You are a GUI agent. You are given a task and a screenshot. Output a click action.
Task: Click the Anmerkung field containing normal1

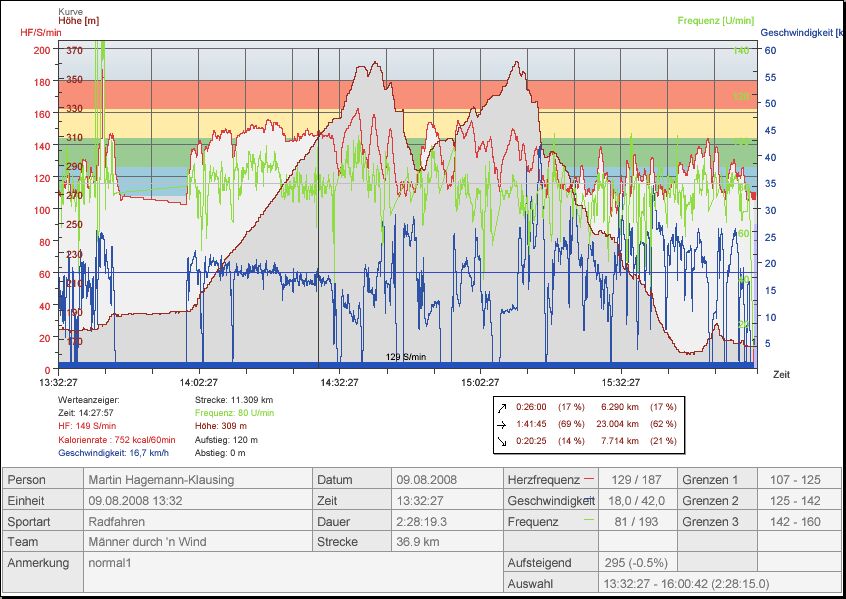pyautogui.click(x=112, y=563)
